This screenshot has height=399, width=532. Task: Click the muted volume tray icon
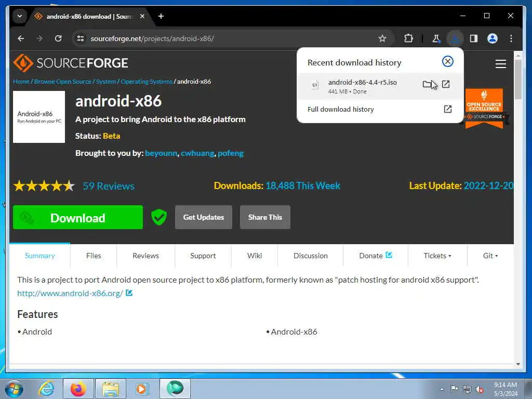click(480, 389)
